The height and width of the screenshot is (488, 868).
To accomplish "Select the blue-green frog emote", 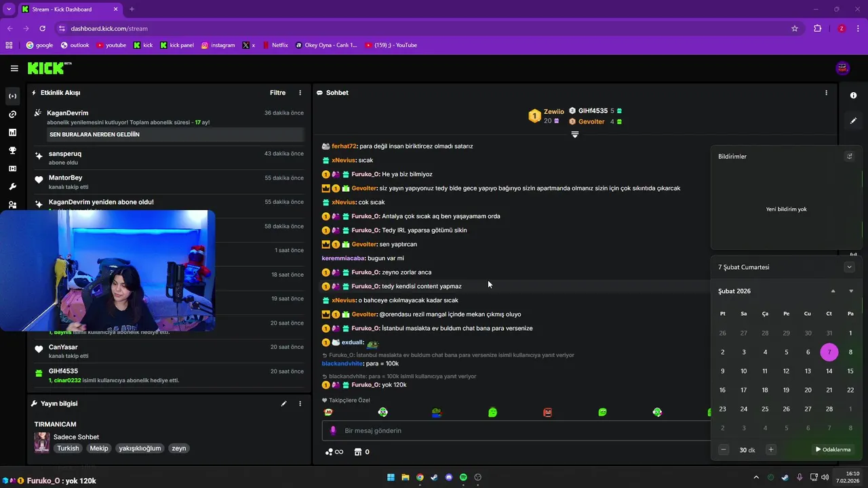I will [437, 412].
